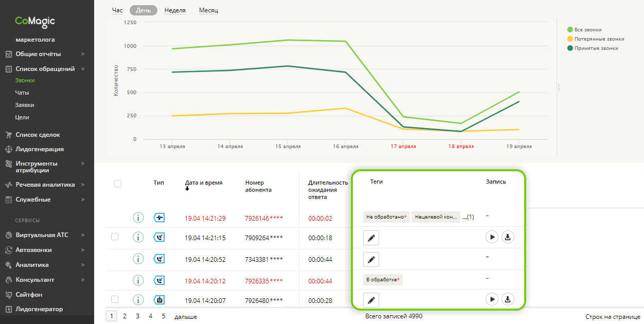Open the Чаты list
Screen dimensions: 644x324
tap(22, 93)
